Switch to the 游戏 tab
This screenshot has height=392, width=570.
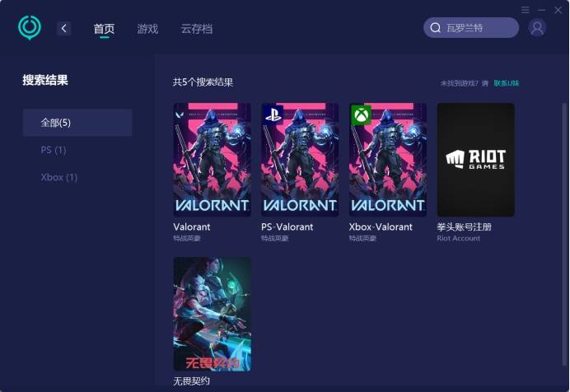pyautogui.click(x=147, y=29)
